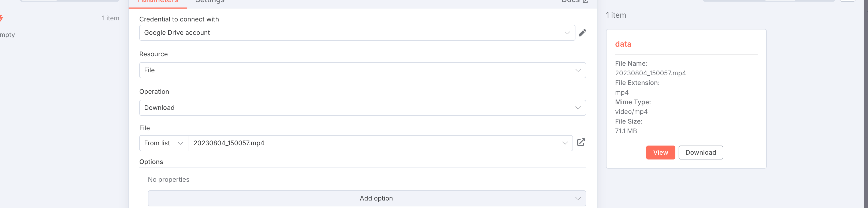
Task: Click the chevron in the Resource field
Action: click(x=578, y=70)
